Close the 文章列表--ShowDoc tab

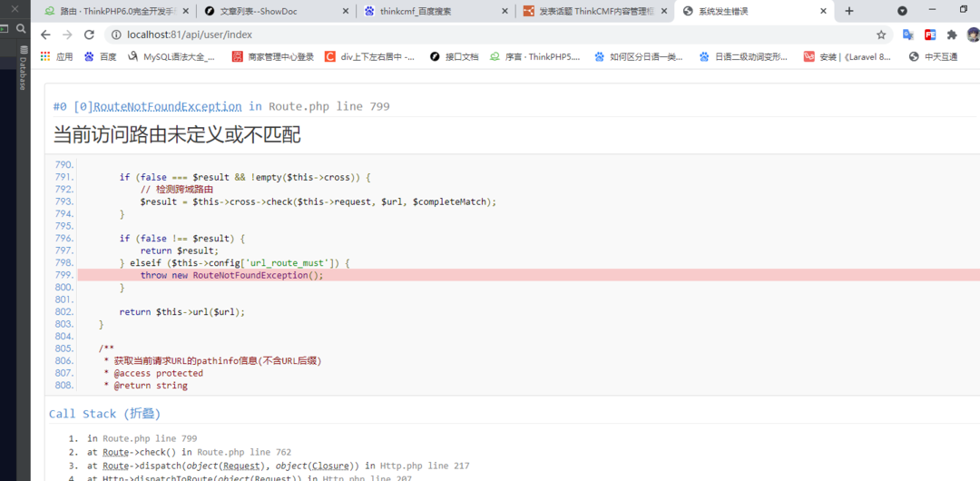(x=345, y=11)
